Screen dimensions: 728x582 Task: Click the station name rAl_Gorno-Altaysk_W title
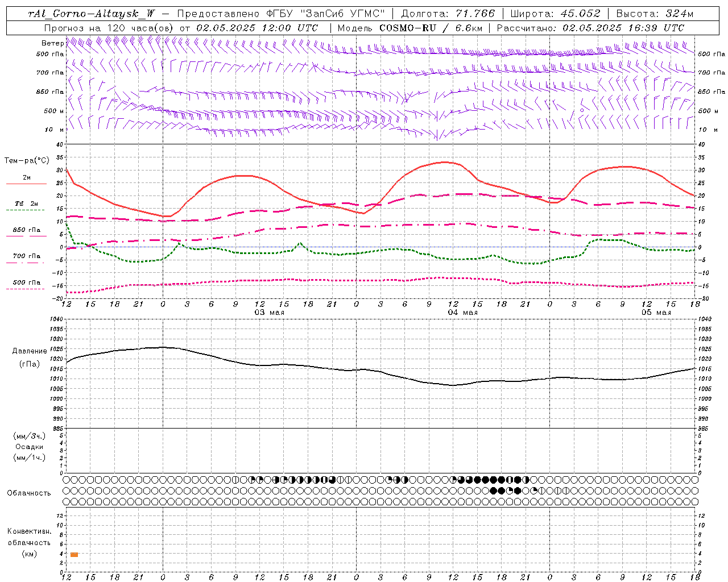click(x=91, y=14)
